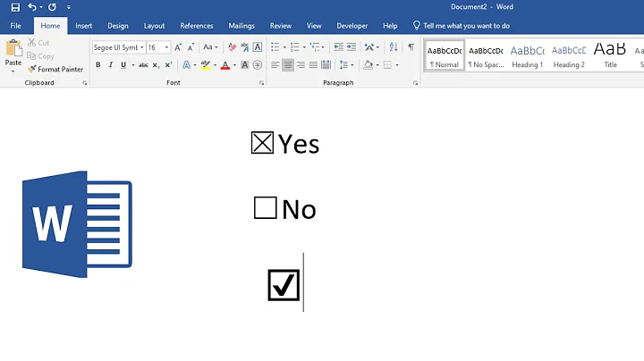Toggle Show/Hide paragraph marks
Viewport: 644px width, 361px height.
tap(411, 47)
